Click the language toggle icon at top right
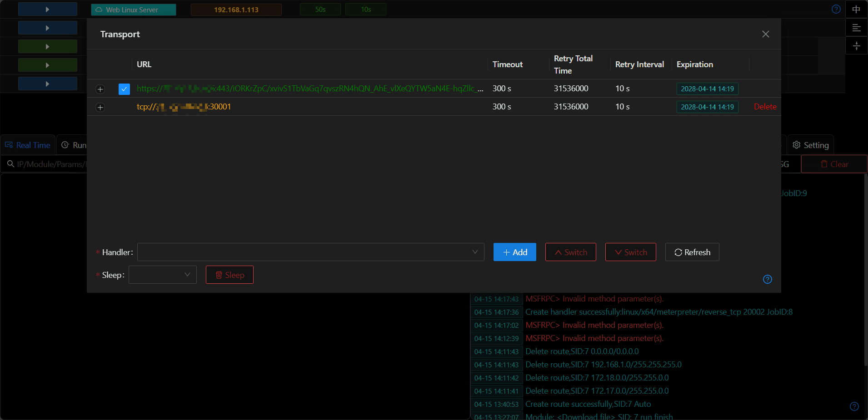The height and width of the screenshot is (420, 868). (x=856, y=9)
